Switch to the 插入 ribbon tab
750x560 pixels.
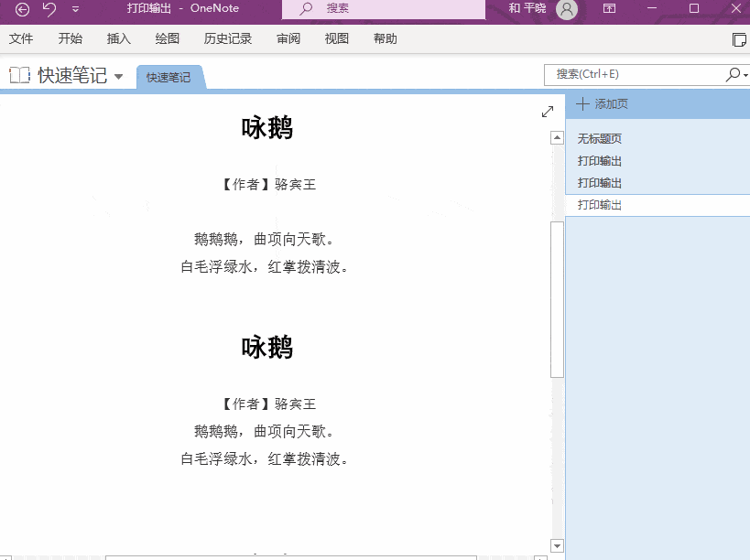tap(119, 38)
